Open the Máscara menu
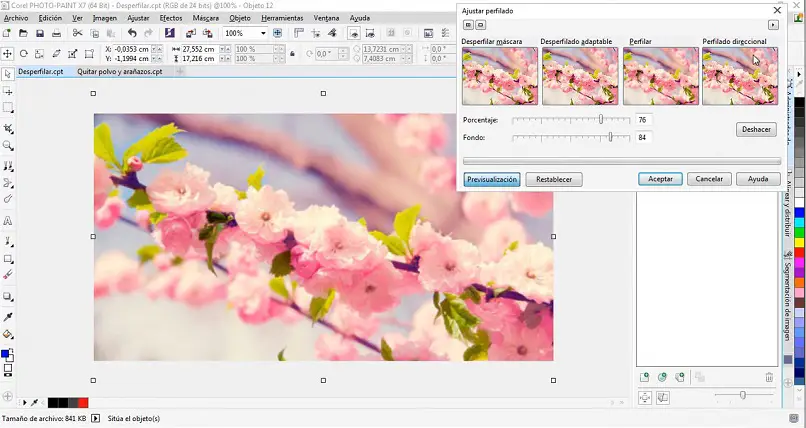The height and width of the screenshot is (428, 806). click(x=206, y=18)
